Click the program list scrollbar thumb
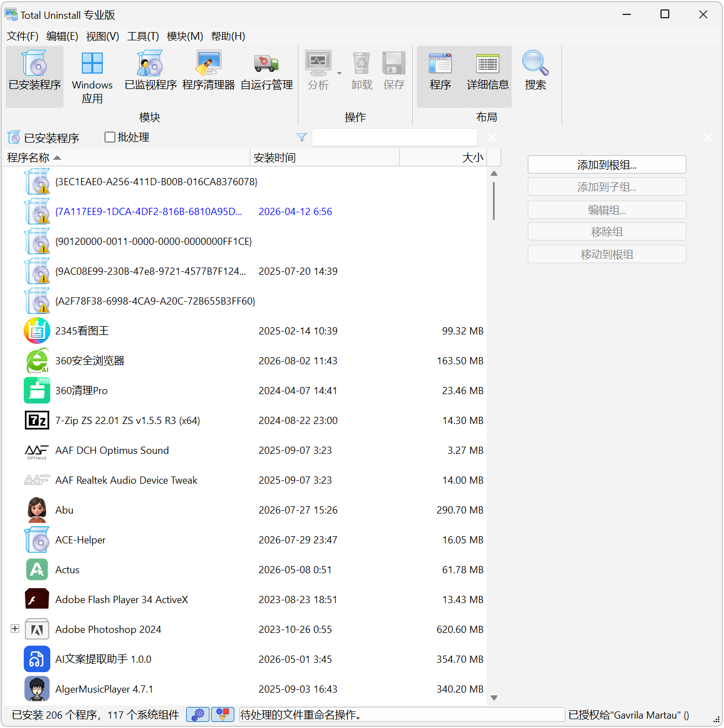724x728 pixels. coord(494,201)
